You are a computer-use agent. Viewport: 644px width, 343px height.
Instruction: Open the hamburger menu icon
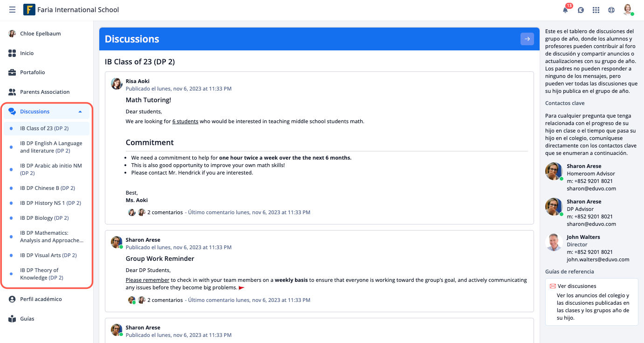point(12,10)
